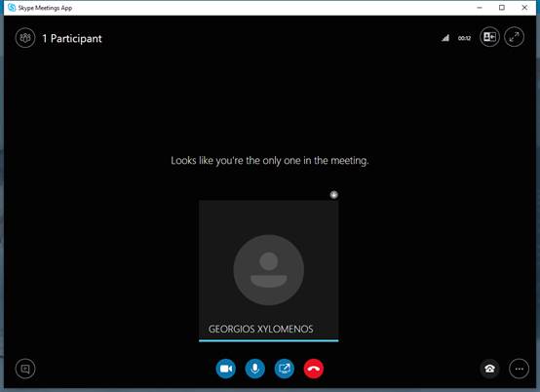
Task: Mute the microphone button
Action: (254, 369)
